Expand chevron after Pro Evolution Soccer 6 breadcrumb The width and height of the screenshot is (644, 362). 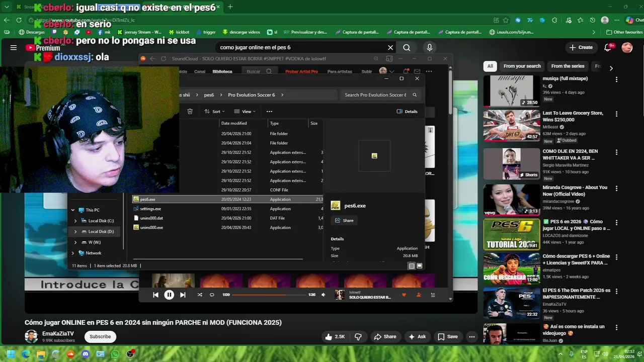[x=282, y=95]
